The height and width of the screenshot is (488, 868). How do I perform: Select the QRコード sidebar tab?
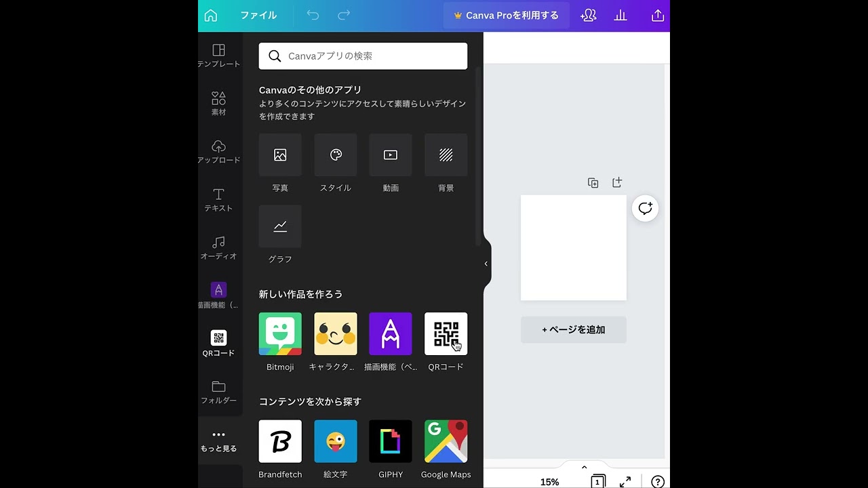pos(218,344)
